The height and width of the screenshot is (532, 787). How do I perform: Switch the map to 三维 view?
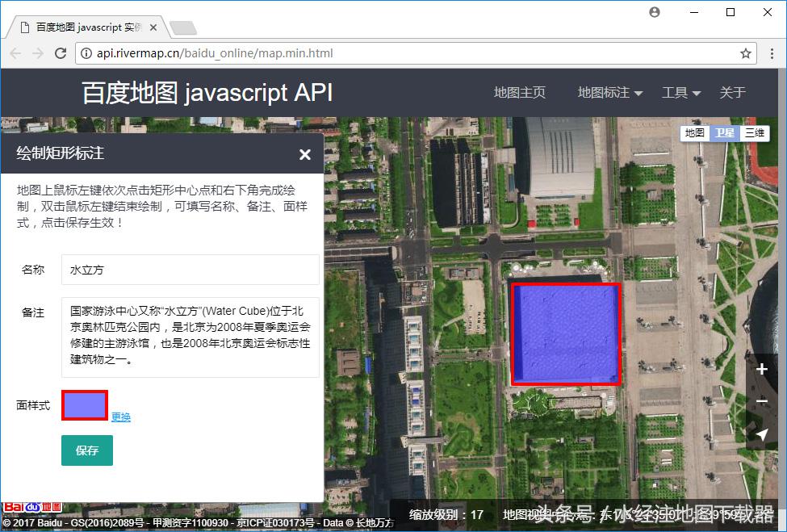click(x=754, y=132)
